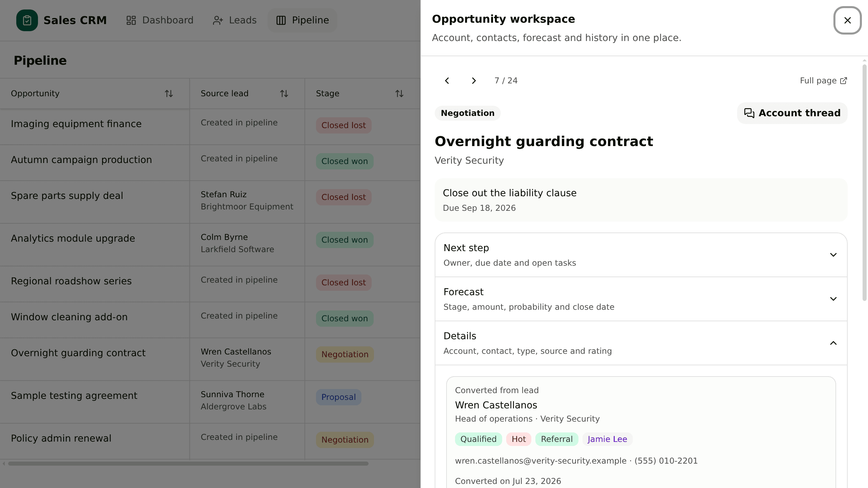Close the Opportunity workspace panel
This screenshot has height=488, width=868.
tap(847, 20)
